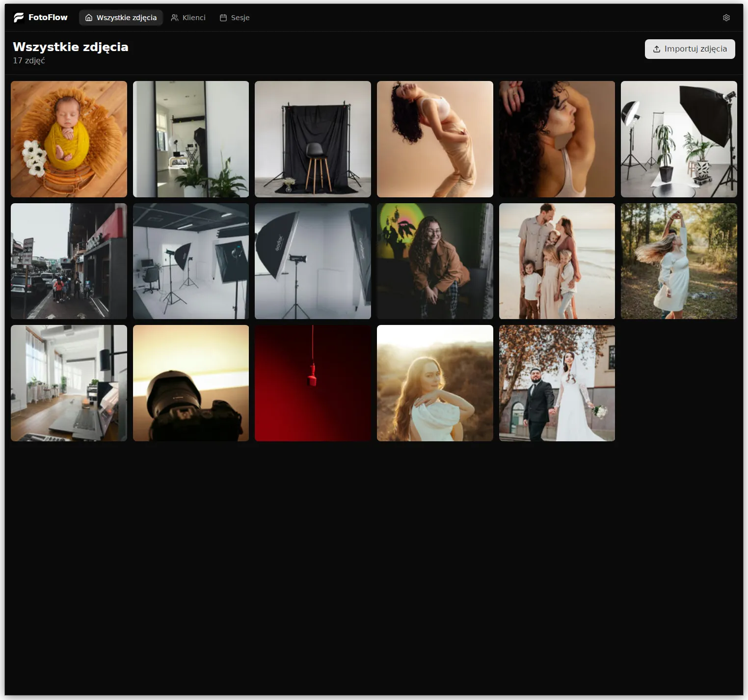Open the settings gear in the top-right

pyautogui.click(x=726, y=18)
